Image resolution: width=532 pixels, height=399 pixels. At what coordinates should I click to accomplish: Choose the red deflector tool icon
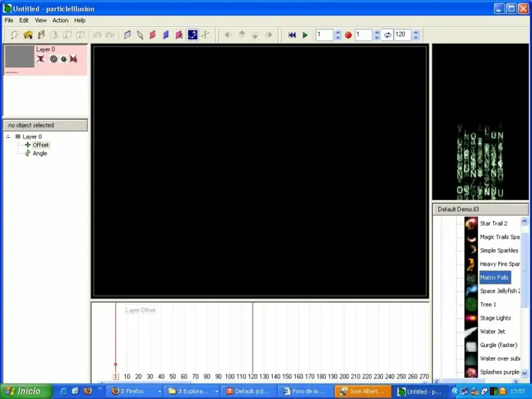(153, 35)
